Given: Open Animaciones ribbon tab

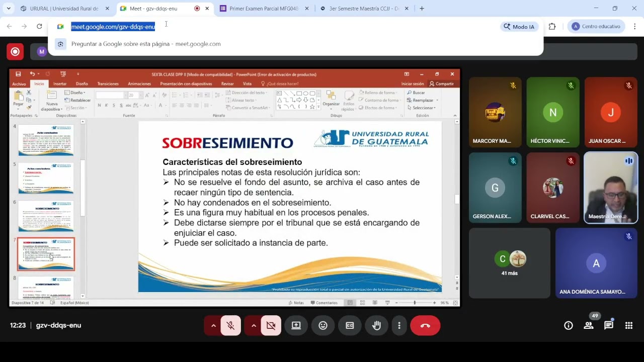Looking at the screenshot, I should [x=139, y=84].
